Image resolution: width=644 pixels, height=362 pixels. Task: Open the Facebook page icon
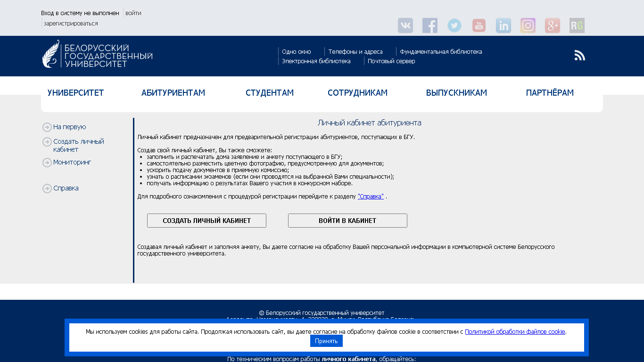(430, 25)
